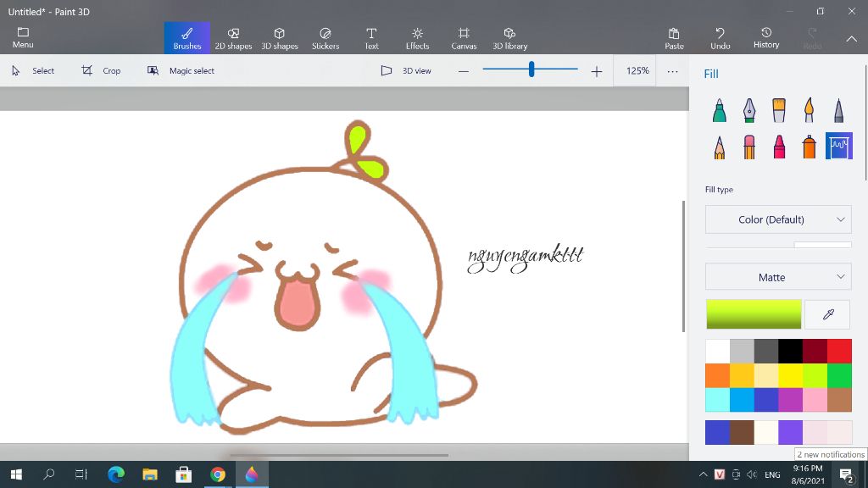Zoom out with the minus icon

tap(464, 71)
